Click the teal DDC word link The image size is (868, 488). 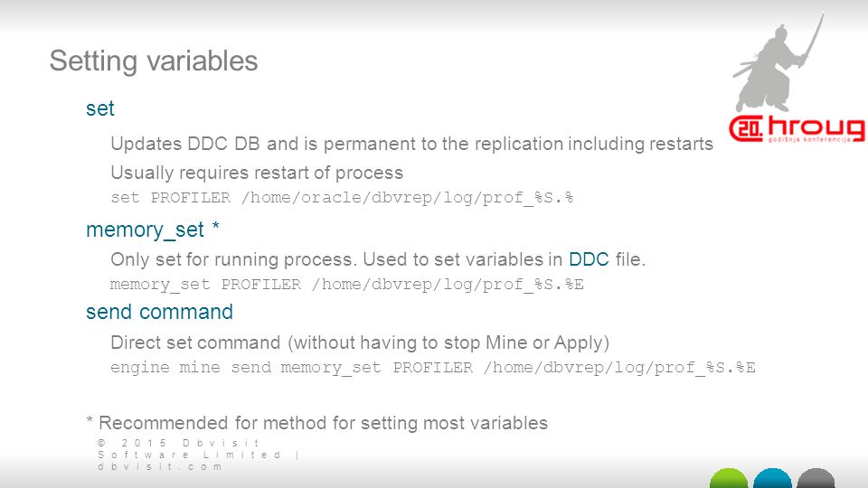click(589, 259)
